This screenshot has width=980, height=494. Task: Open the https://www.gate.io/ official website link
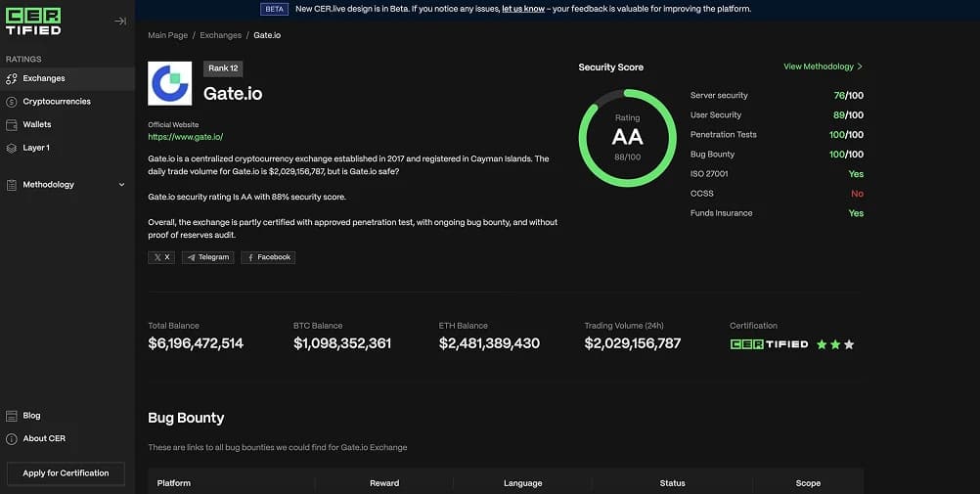pyautogui.click(x=186, y=137)
